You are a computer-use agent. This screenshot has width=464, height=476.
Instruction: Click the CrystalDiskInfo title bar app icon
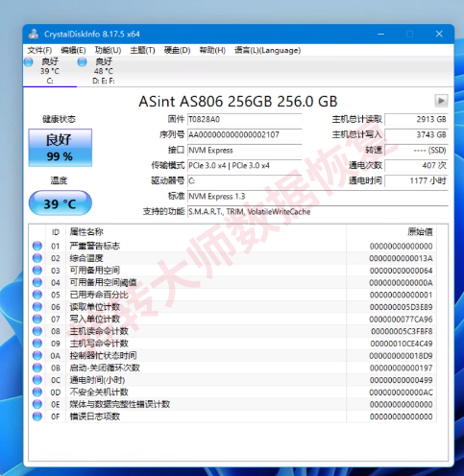point(34,34)
